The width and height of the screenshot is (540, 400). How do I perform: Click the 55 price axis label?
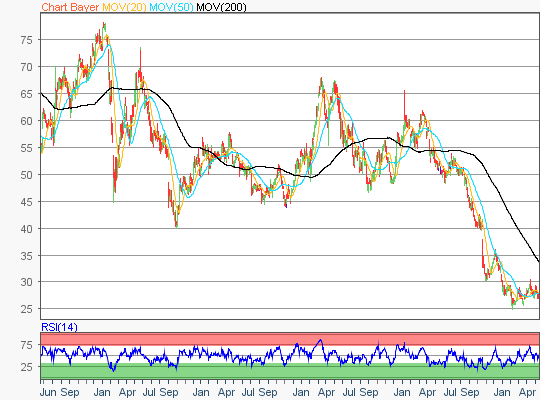pyautogui.click(x=27, y=148)
